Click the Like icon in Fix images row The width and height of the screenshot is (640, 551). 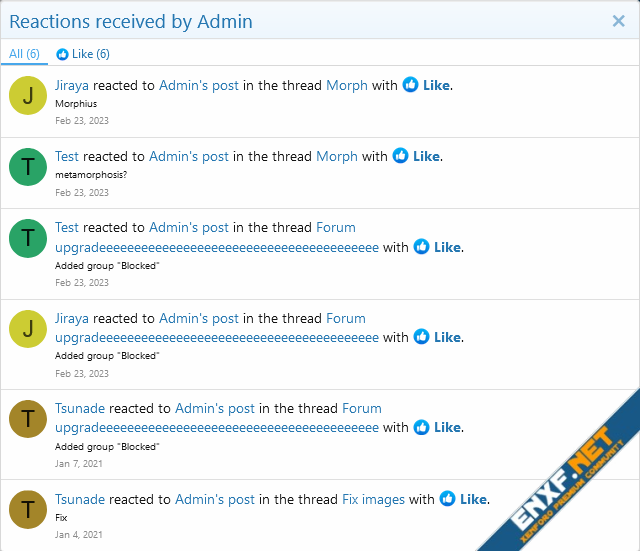[x=447, y=499]
